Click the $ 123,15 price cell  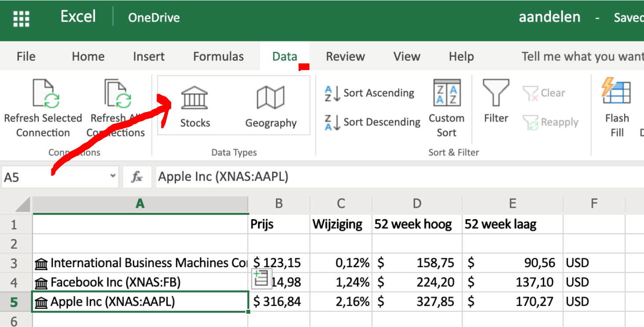pyautogui.click(x=279, y=263)
